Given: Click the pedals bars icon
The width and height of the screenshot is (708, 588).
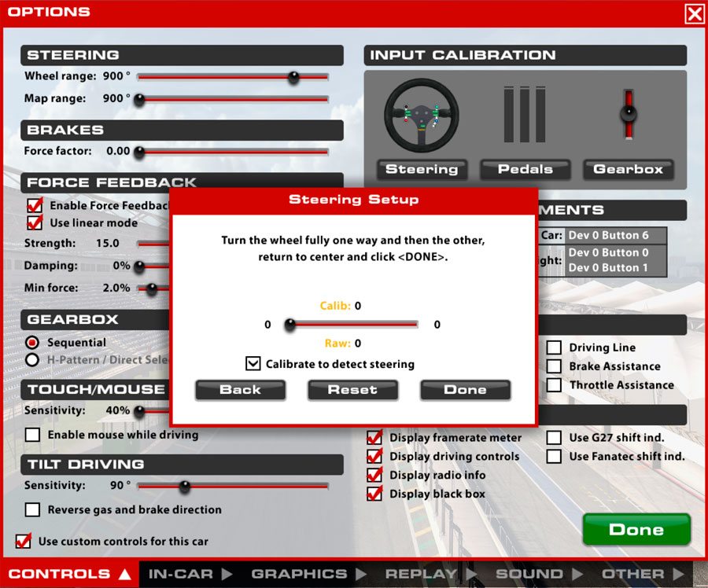Looking at the screenshot, I should pos(525,116).
